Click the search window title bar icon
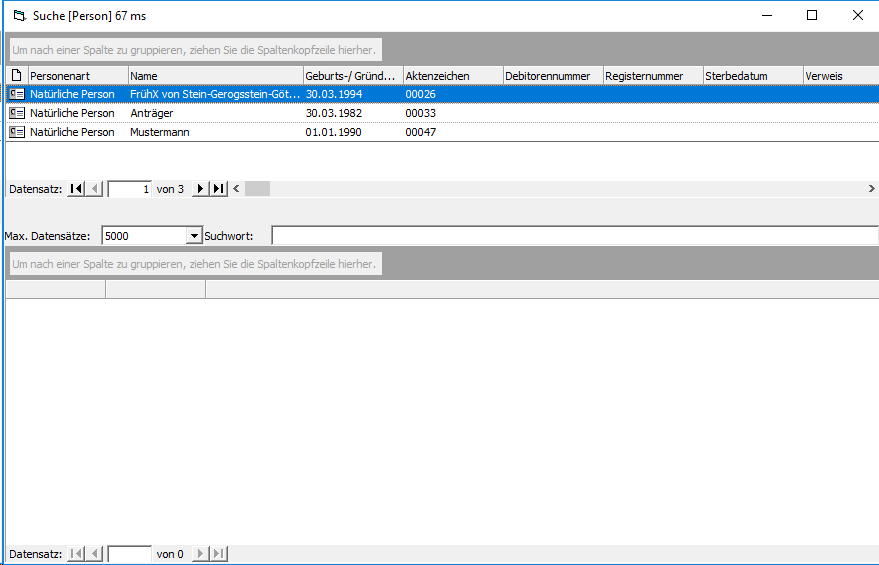The height and width of the screenshot is (565, 879). point(17,16)
